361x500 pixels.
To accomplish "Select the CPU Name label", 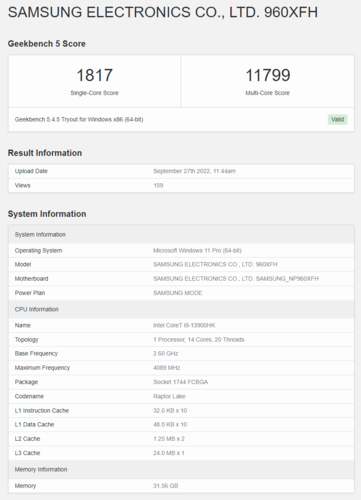I will pyautogui.click(x=22, y=325).
